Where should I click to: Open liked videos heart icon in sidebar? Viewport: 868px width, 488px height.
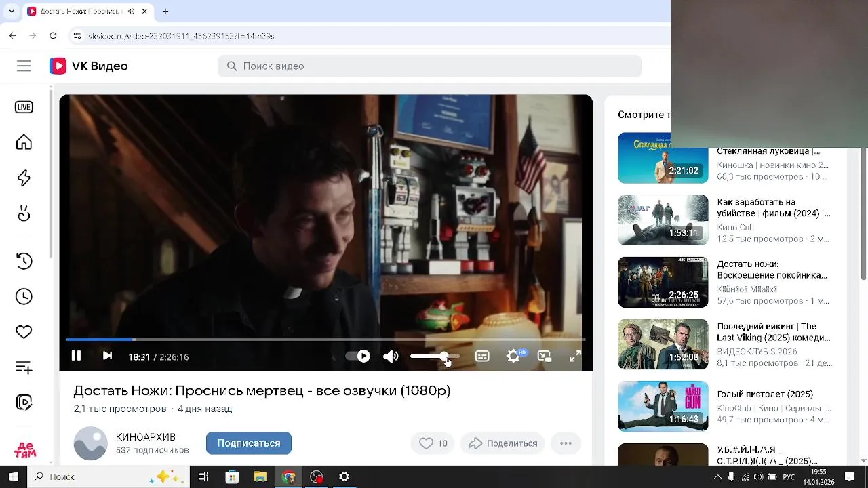pos(24,332)
